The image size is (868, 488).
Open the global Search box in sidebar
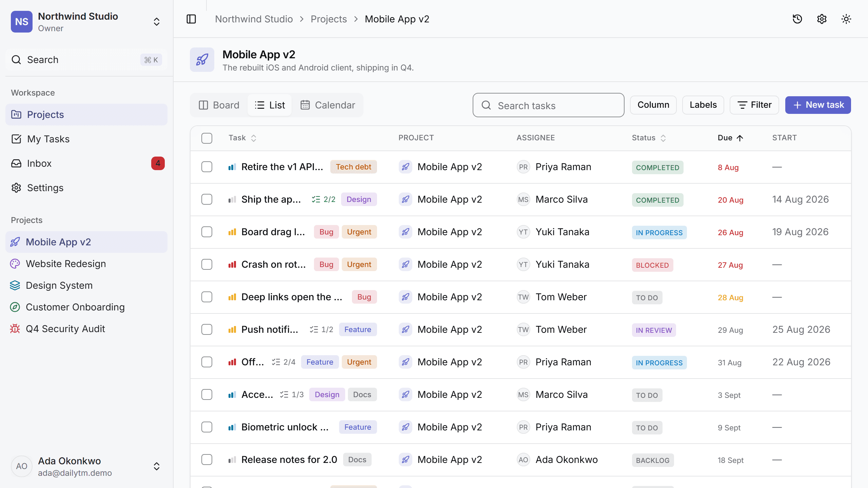pos(86,60)
